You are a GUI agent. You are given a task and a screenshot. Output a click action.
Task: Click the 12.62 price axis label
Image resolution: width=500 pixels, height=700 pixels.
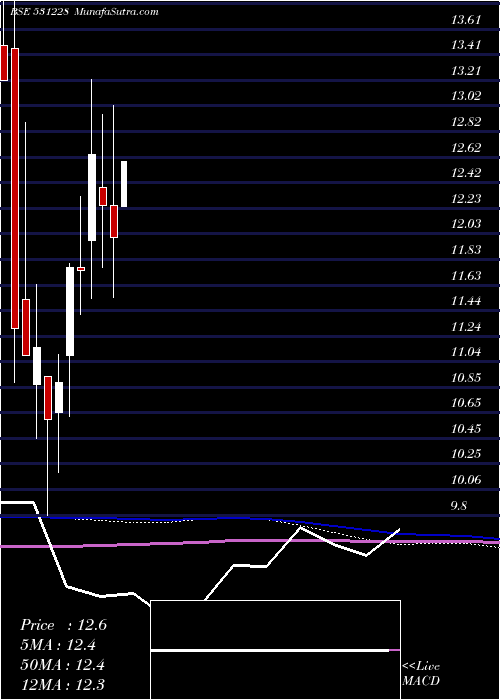pos(466,147)
